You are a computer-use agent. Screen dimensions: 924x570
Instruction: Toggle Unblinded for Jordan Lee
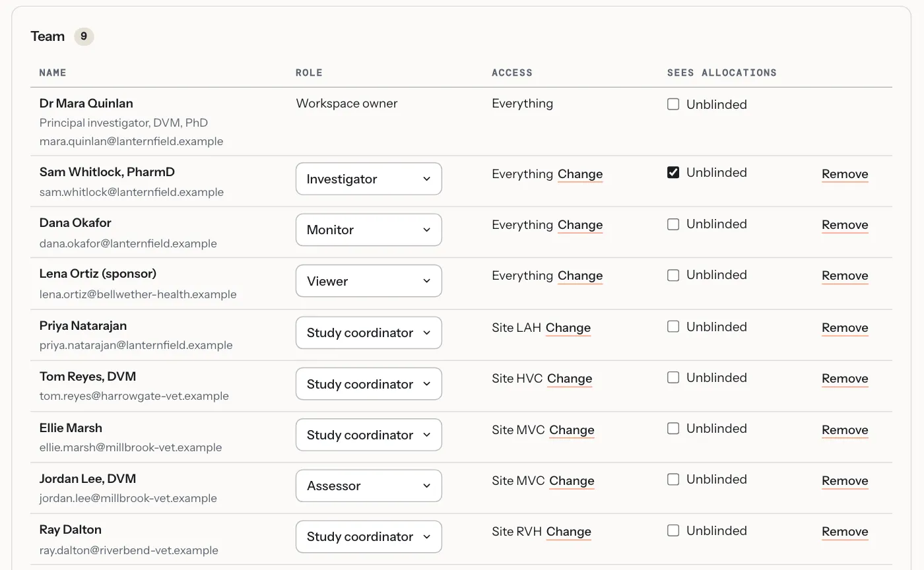click(673, 480)
